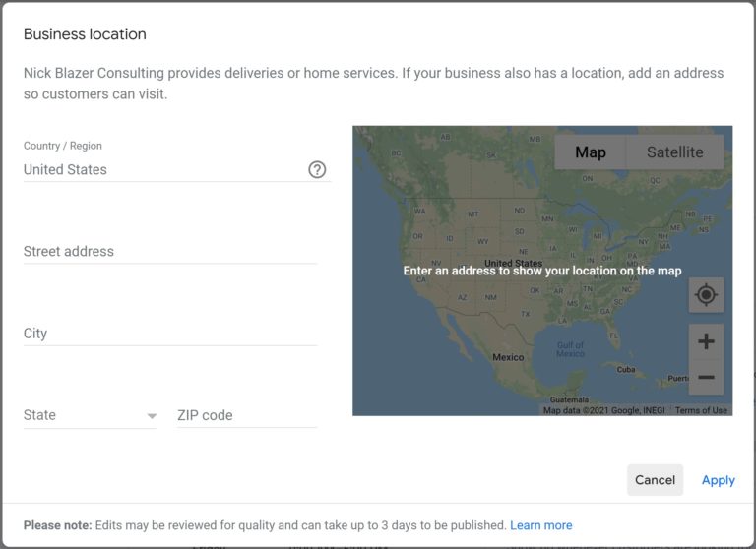
Task: Click the Cuba label on the map
Action: pos(626,369)
